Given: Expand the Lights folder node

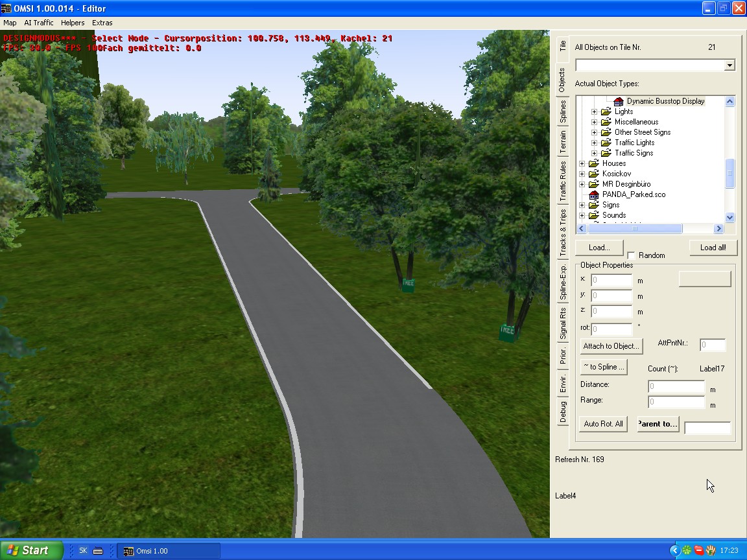Looking at the screenshot, I should pyautogui.click(x=594, y=111).
